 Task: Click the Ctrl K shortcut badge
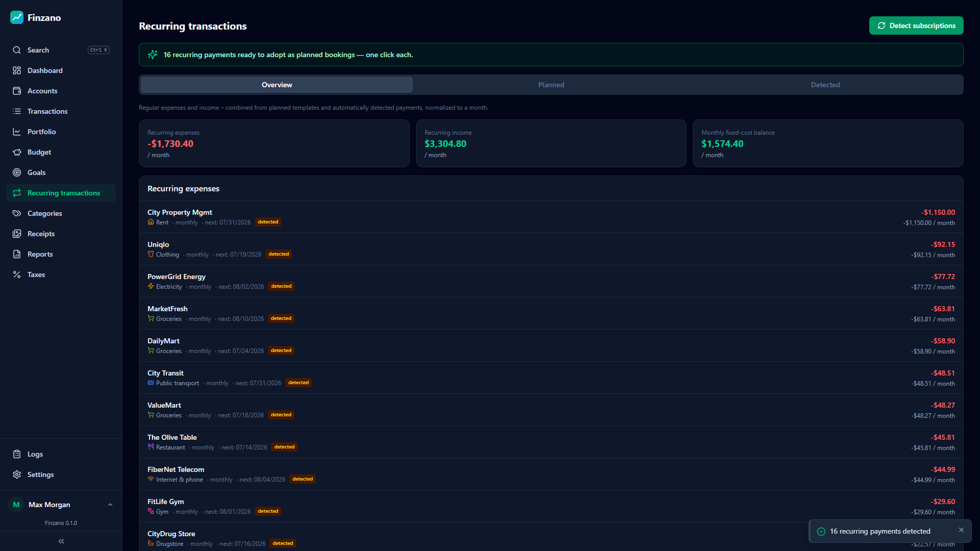click(99, 50)
